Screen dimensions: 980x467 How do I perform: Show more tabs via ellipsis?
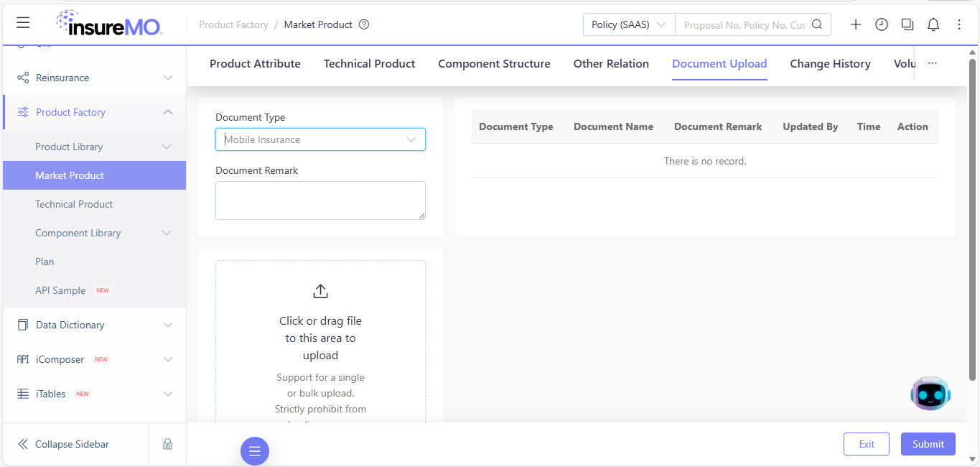pyautogui.click(x=933, y=63)
